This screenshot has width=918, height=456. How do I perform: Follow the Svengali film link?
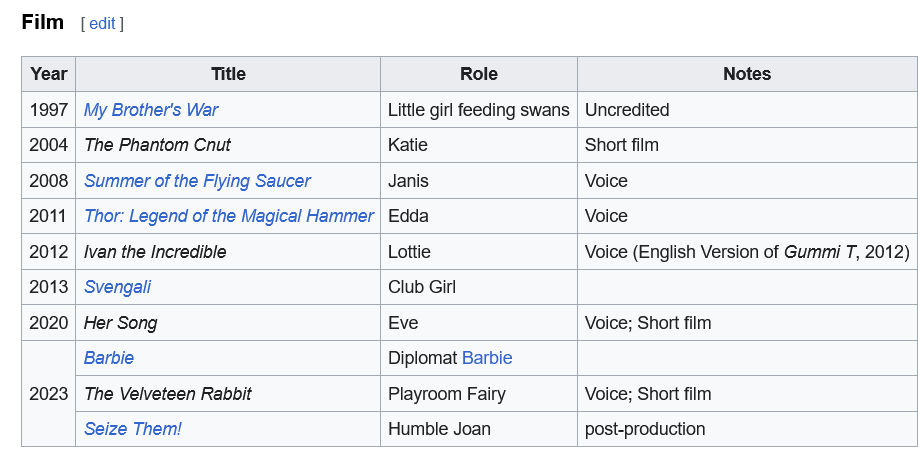(117, 287)
